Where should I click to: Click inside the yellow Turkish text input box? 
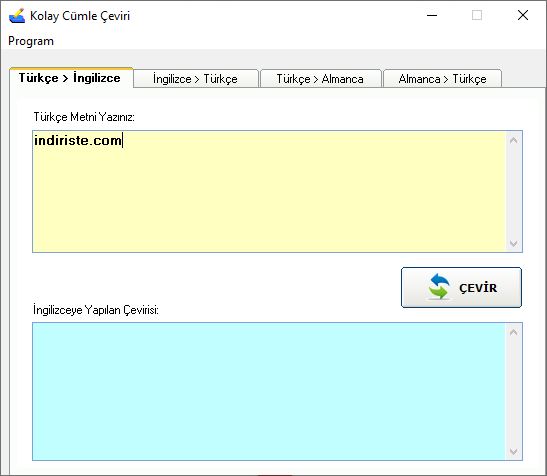pyautogui.click(x=269, y=191)
